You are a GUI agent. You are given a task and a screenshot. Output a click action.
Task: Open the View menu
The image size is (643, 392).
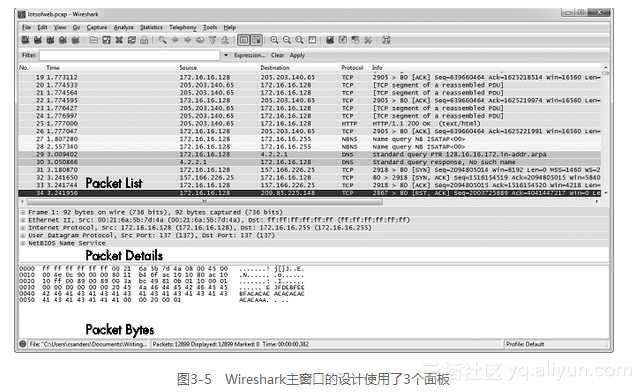coord(60,27)
